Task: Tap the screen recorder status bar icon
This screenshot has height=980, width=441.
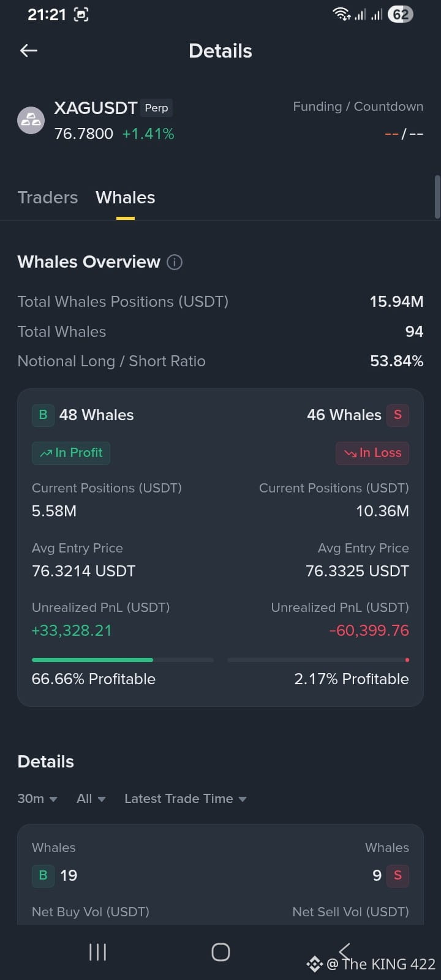Action: 81,15
